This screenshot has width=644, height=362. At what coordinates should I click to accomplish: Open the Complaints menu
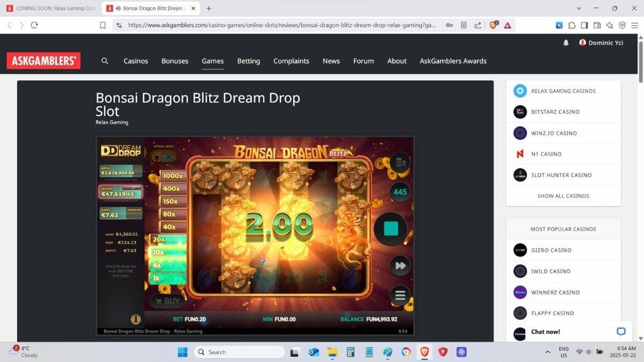[x=291, y=61]
